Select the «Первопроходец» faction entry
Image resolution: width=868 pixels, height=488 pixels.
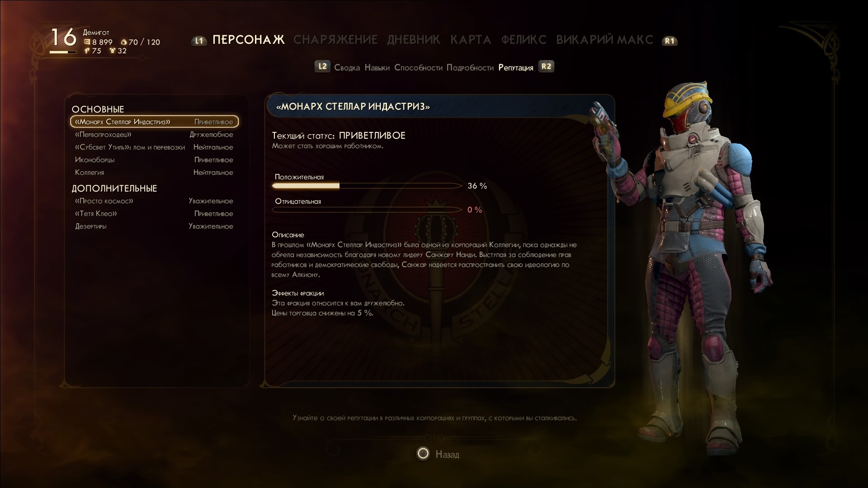click(x=154, y=134)
